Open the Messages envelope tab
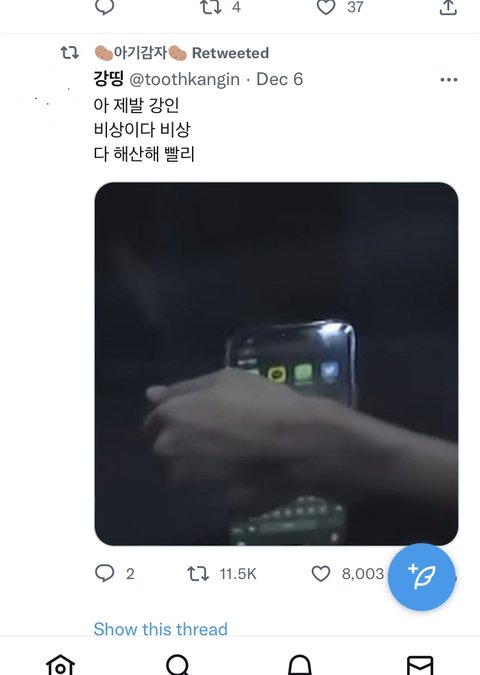The height and width of the screenshot is (675, 480). coord(420,666)
